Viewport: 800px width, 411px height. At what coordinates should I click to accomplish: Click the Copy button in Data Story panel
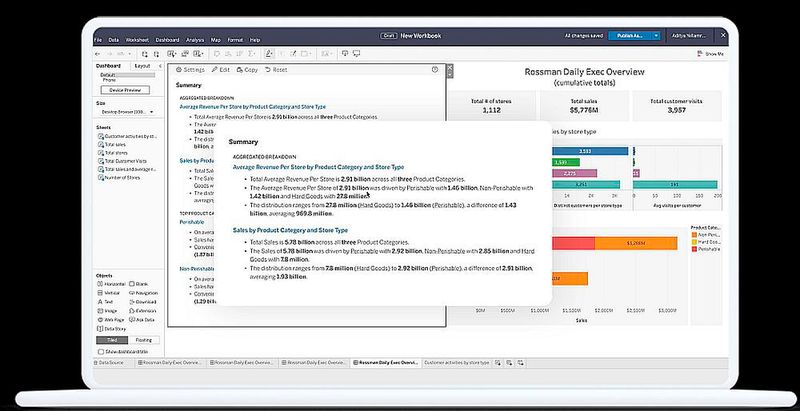tap(247, 70)
